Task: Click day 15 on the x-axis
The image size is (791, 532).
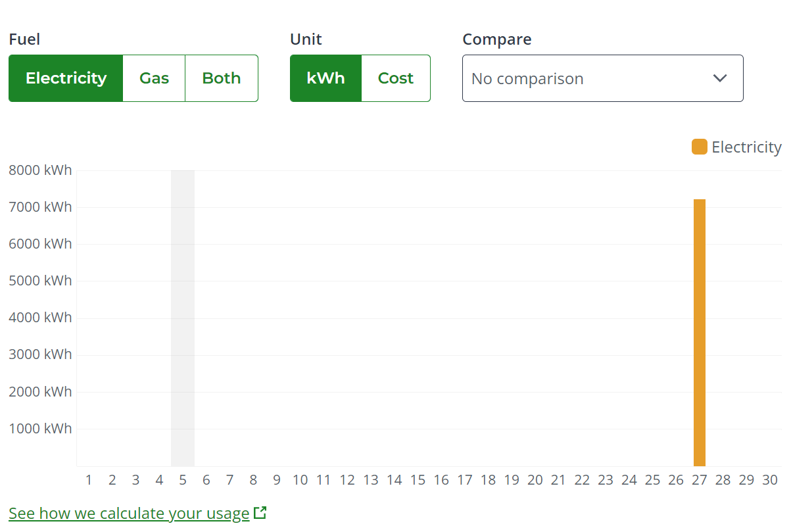Action: tap(418, 480)
